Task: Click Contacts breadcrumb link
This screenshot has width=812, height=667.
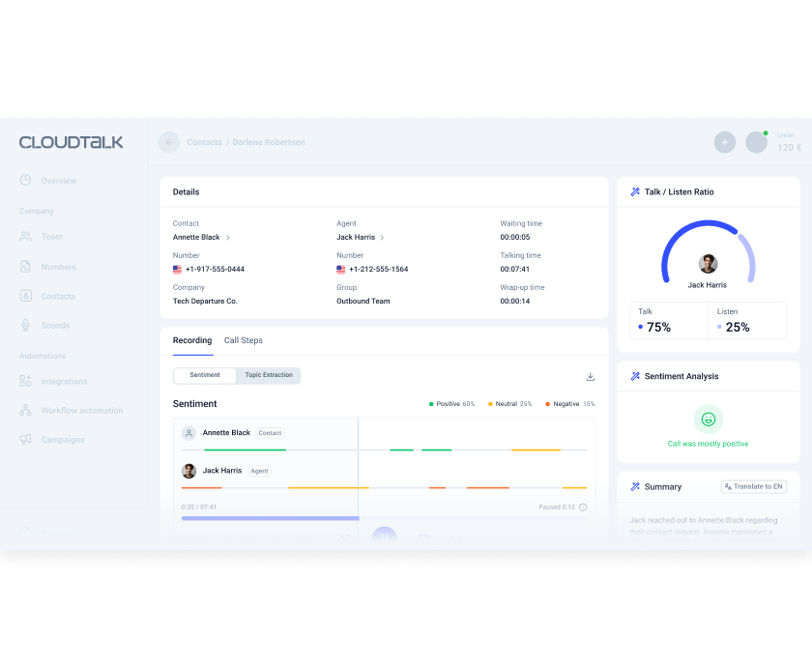Action: 205,142
